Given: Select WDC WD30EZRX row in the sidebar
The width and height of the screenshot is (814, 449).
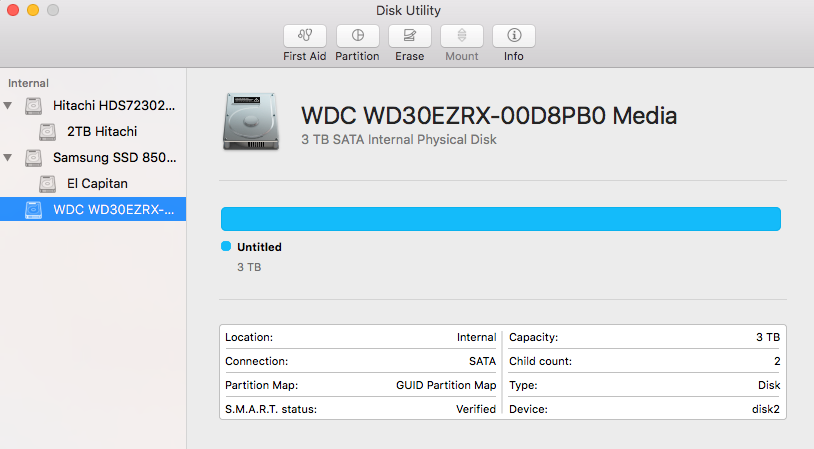Looking at the screenshot, I should (x=93, y=209).
